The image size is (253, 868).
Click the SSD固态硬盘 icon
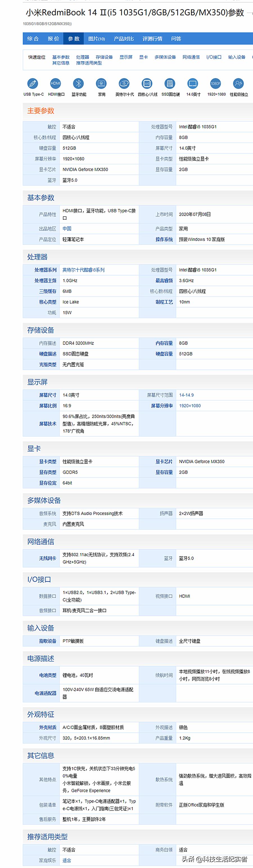tap(170, 83)
